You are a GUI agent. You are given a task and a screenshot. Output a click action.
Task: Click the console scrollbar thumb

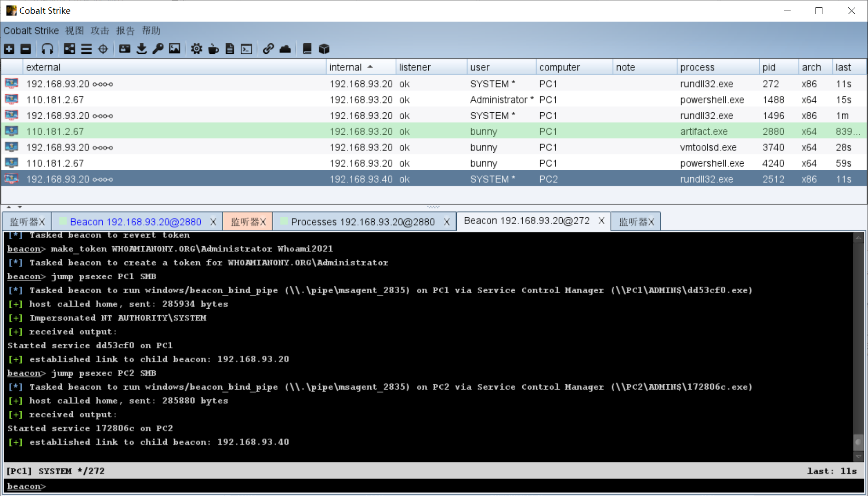point(858,443)
